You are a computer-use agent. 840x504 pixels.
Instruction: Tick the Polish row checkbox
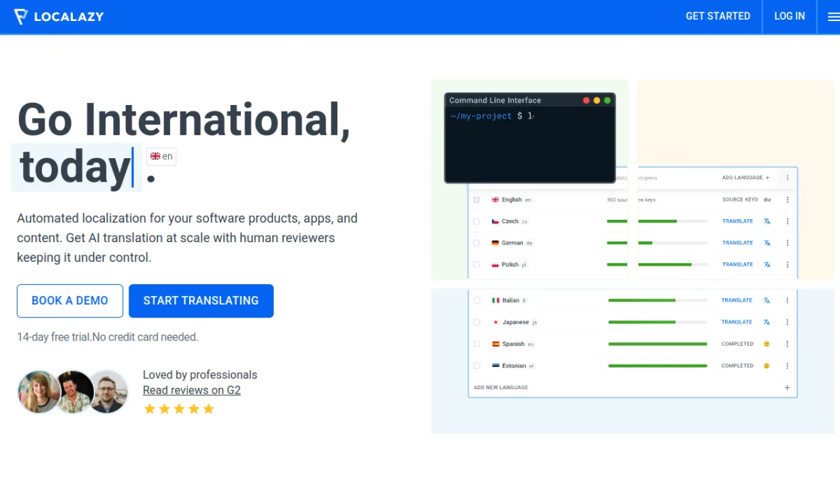pyautogui.click(x=476, y=264)
